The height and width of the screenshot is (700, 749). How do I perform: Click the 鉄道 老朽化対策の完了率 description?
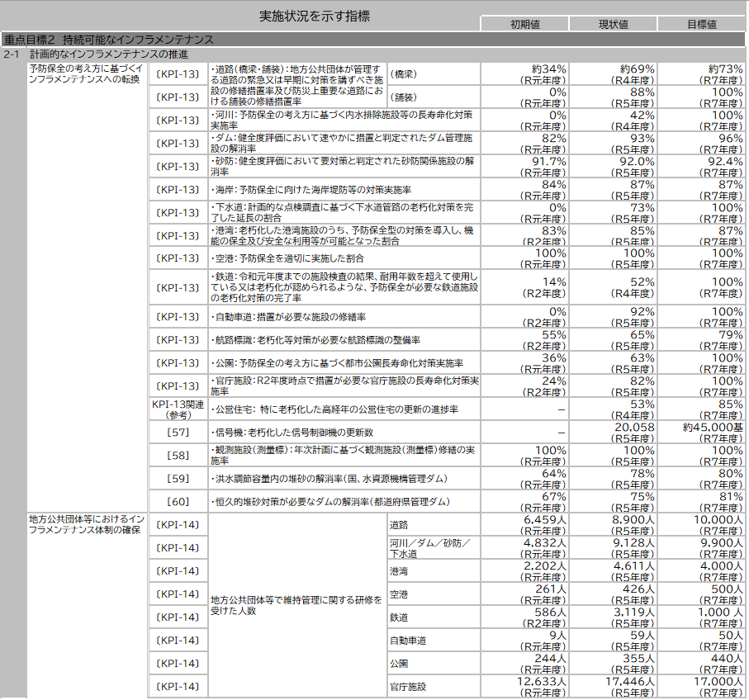(344, 287)
